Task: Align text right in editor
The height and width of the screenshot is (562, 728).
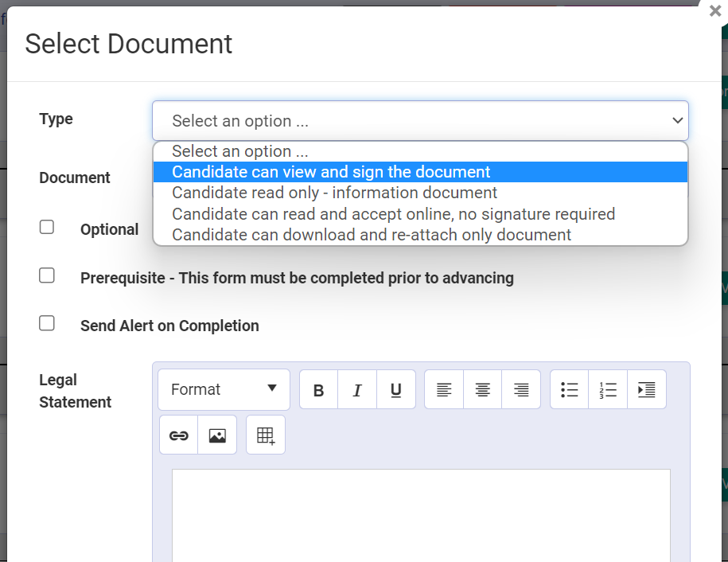Action: point(521,390)
